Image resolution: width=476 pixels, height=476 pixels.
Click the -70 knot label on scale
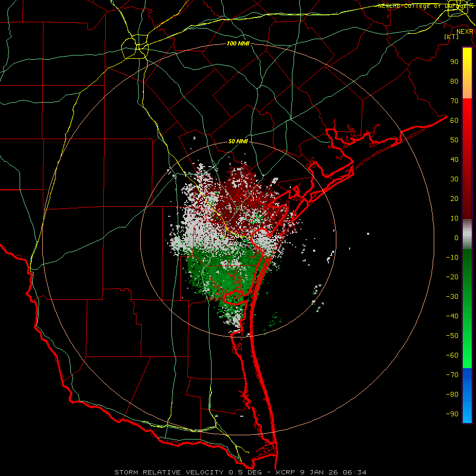coord(452,375)
